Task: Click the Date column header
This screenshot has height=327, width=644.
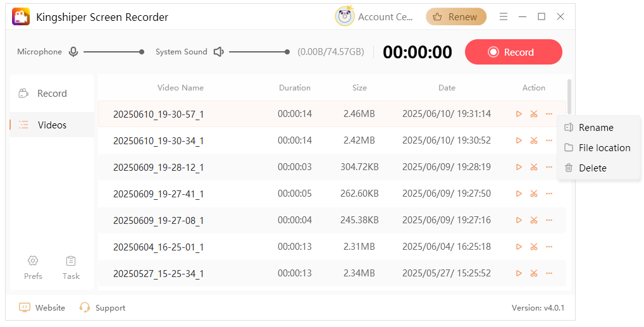Action: pos(447,87)
